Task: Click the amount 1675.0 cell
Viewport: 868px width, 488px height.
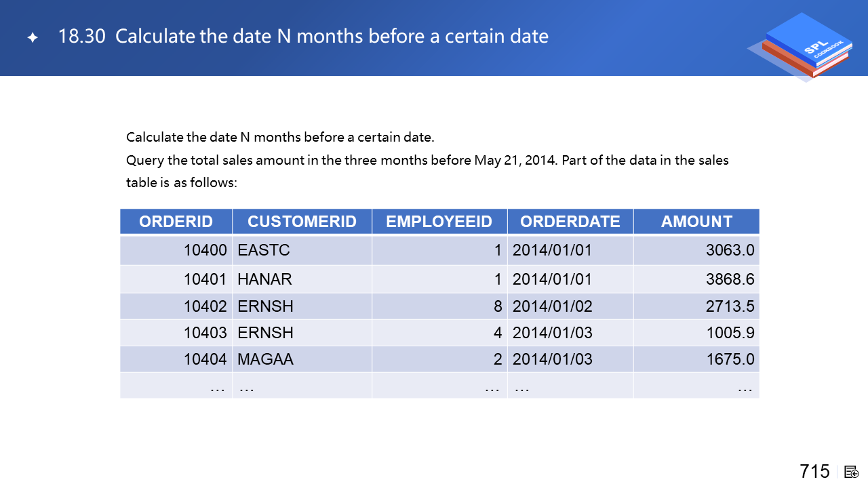Action: pyautogui.click(x=730, y=359)
